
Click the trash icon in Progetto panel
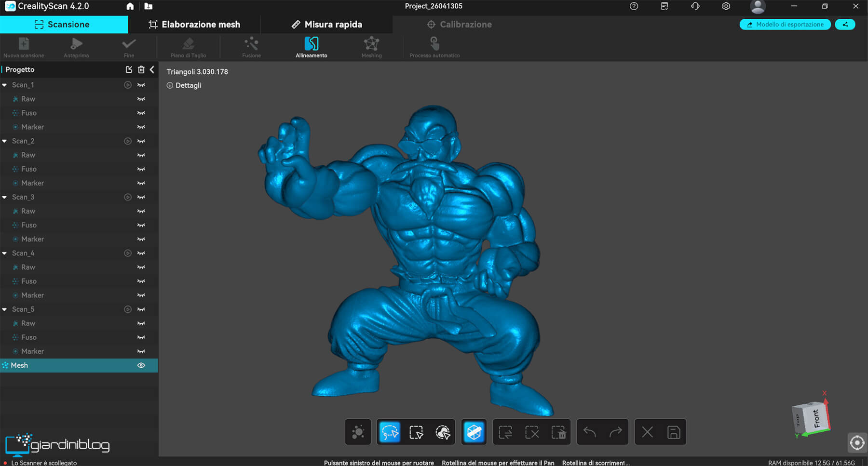(141, 69)
